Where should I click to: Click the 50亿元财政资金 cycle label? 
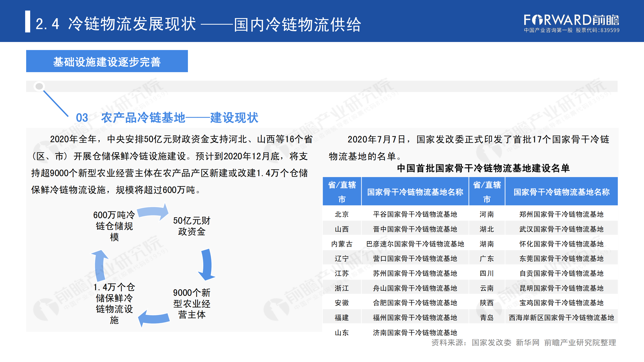point(192,226)
